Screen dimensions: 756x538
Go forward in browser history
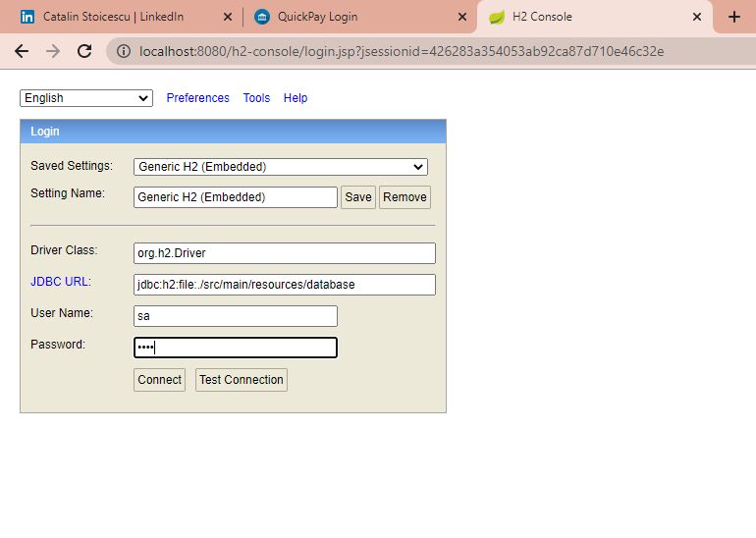coord(53,51)
